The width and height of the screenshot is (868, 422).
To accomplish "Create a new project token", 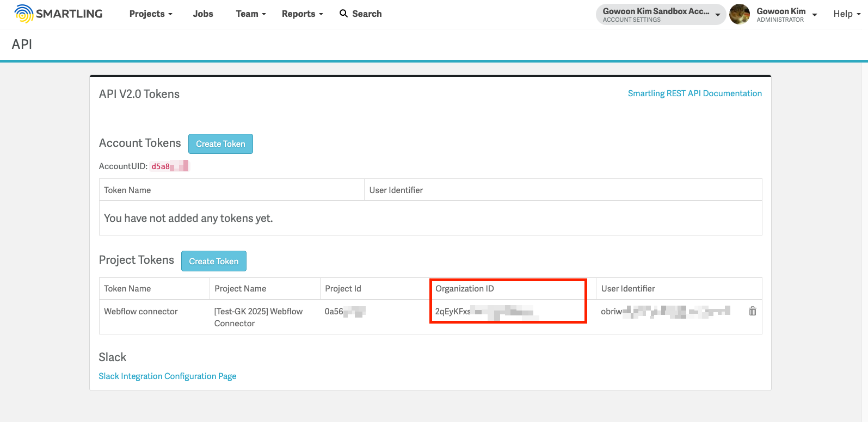I will point(214,261).
